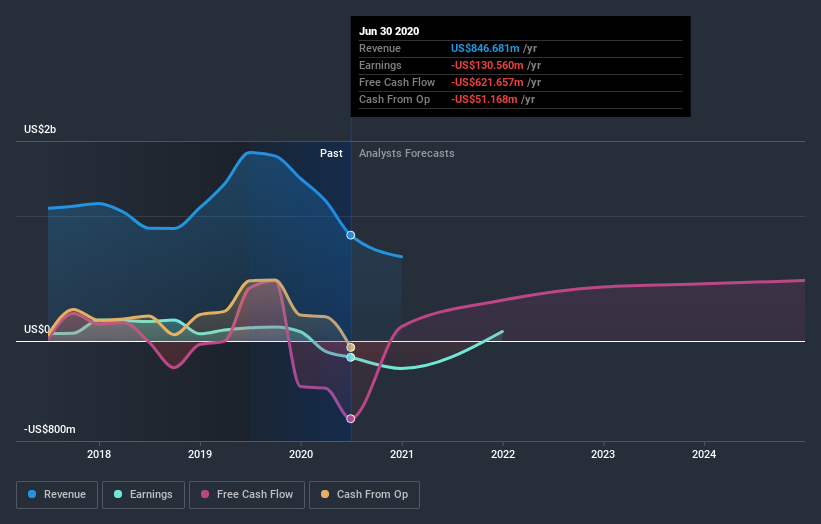Click the 2019 x-axis label
This screenshot has width=821, height=524.
[200, 454]
